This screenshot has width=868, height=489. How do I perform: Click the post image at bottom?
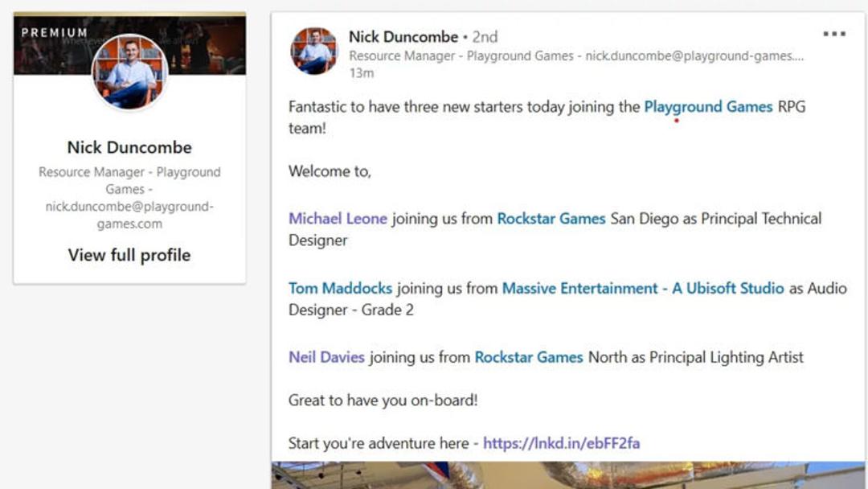click(568, 475)
